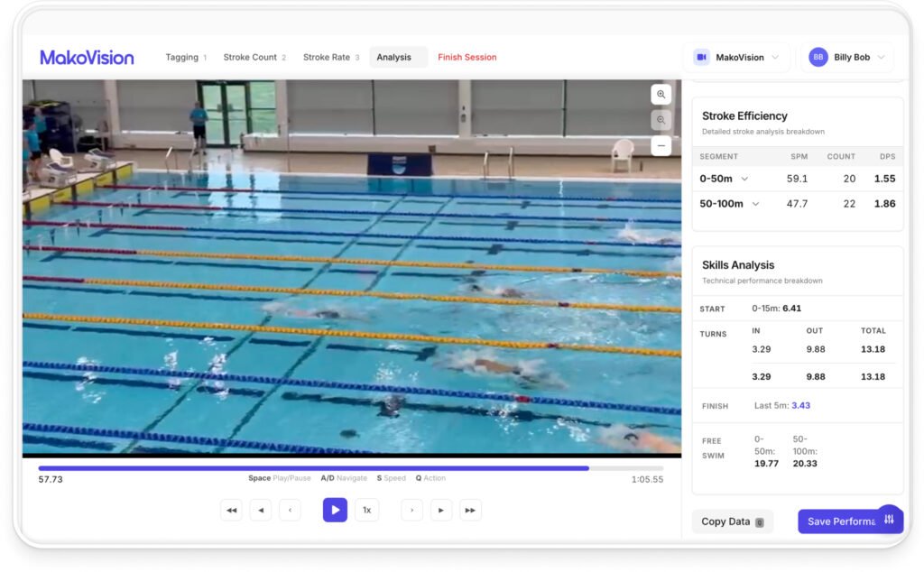
Task: Click the zoom in magnifier on video
Action: point(661,95)
